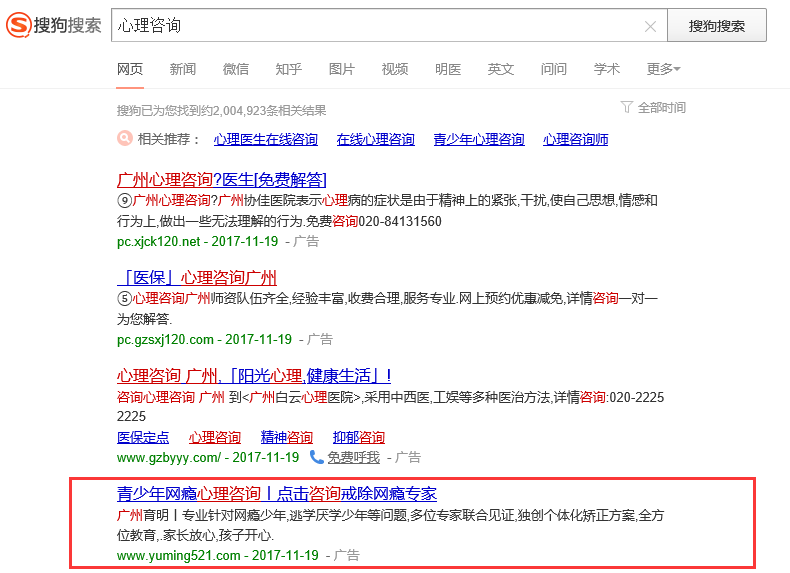Open related search 心理咨询师
The height and width of the screenshot is (573, 790).
click(575, 139)
